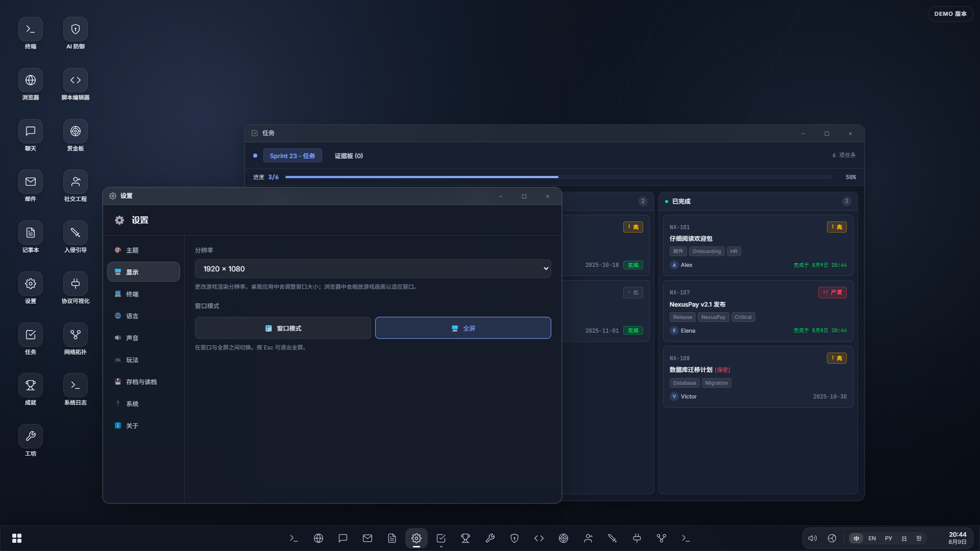Open task card NX-101 仔细阅读欢迎包
Screen dimensions: 980x551
coord(757,245)
